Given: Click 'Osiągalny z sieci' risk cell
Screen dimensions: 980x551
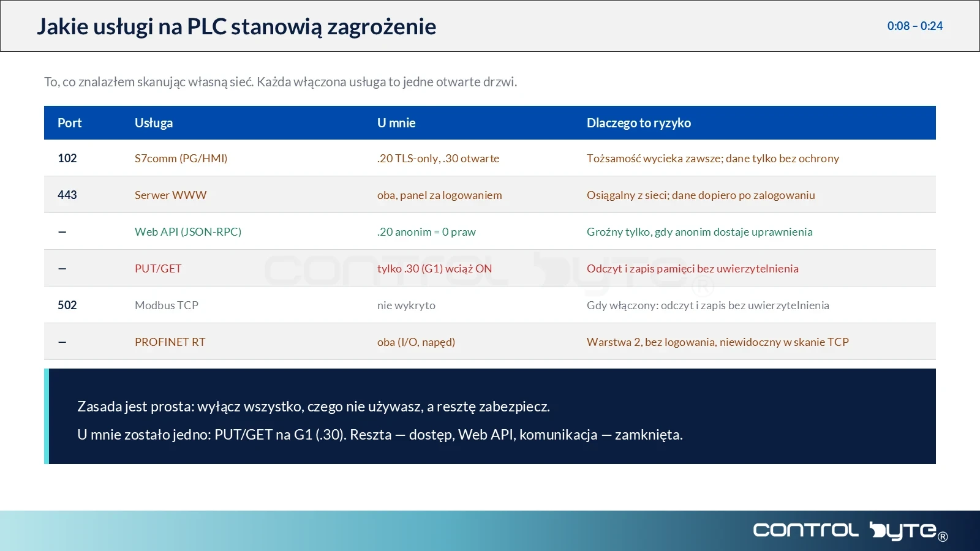Looking at the screenshot, I should 701,195.
